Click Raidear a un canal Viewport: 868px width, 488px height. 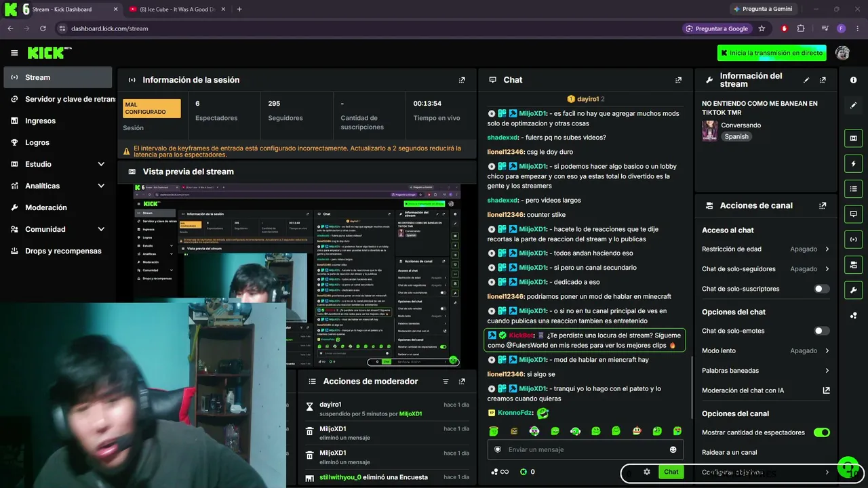729,452
